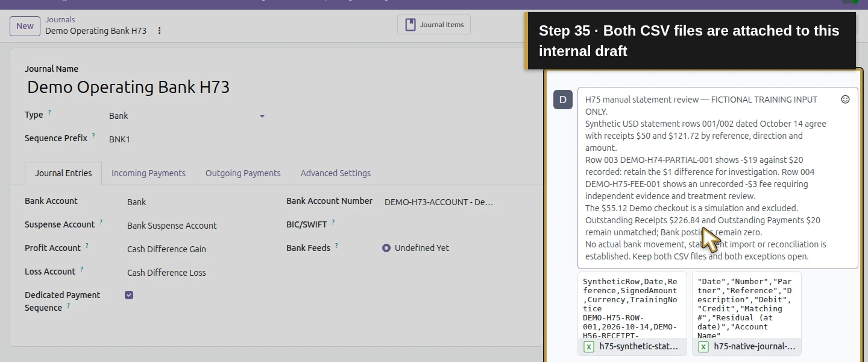The image size is (868, 362).
Task: Open the emoji picker in the message
Action: (x=845, y=100)
